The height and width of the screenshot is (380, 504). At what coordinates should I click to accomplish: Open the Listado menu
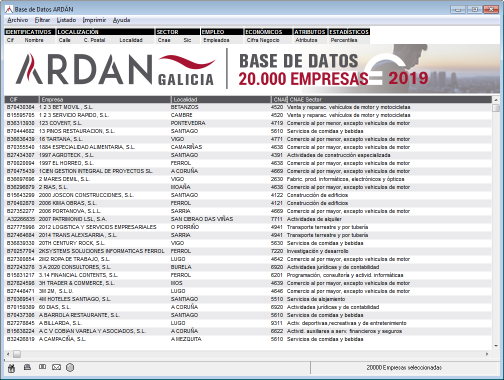pyautogui.click(x=66, y=20)
